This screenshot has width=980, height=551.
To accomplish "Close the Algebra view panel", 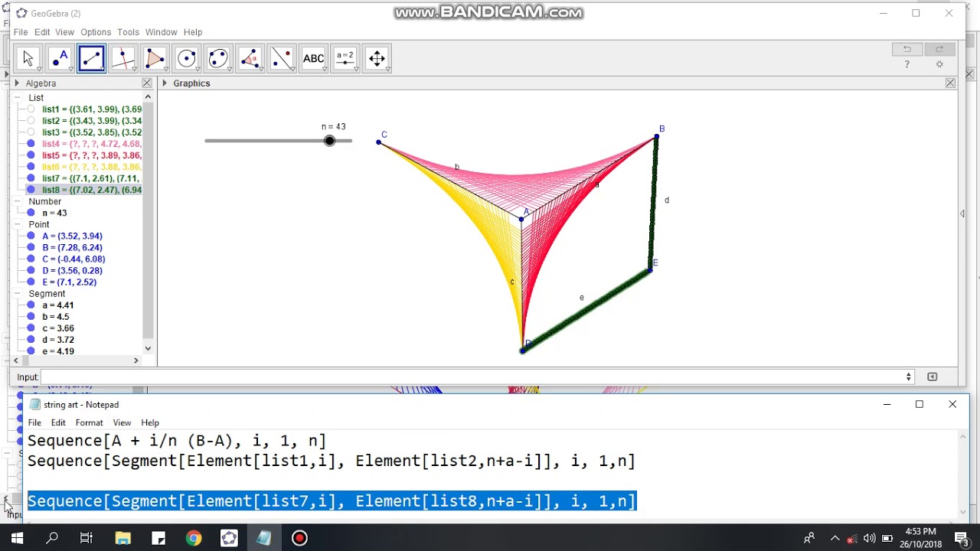I will pos(147,83).
